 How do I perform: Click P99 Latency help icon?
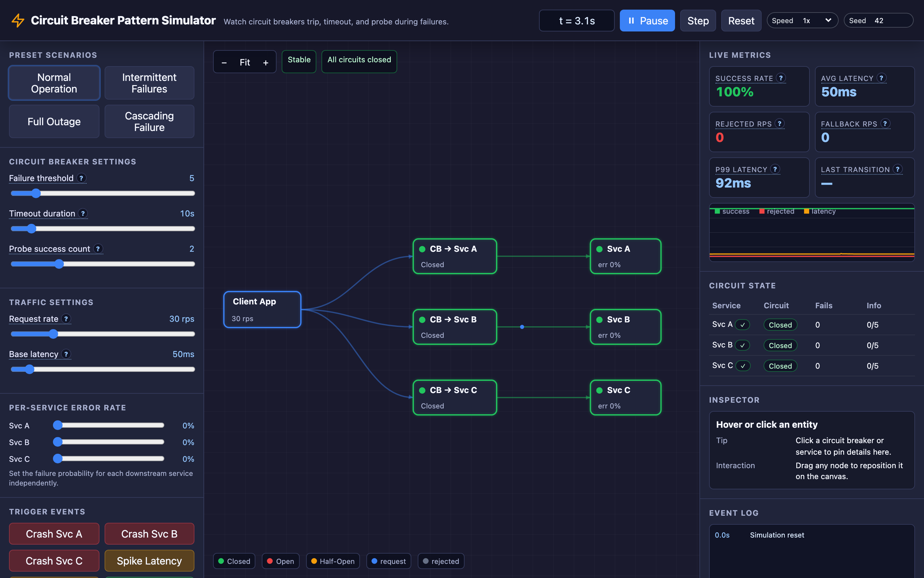click(775, 169)
